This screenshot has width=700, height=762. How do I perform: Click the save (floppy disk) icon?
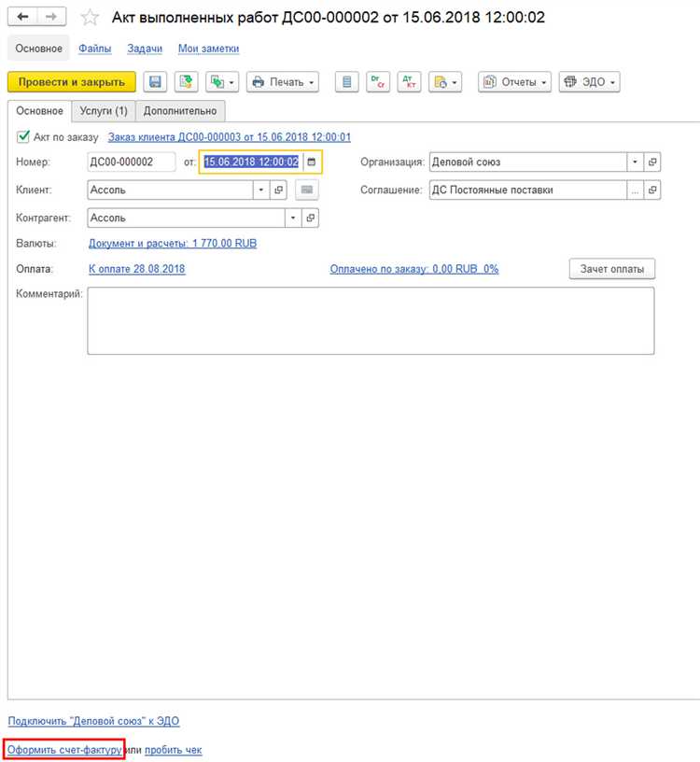pyautogui.click(x=155, y=81)
